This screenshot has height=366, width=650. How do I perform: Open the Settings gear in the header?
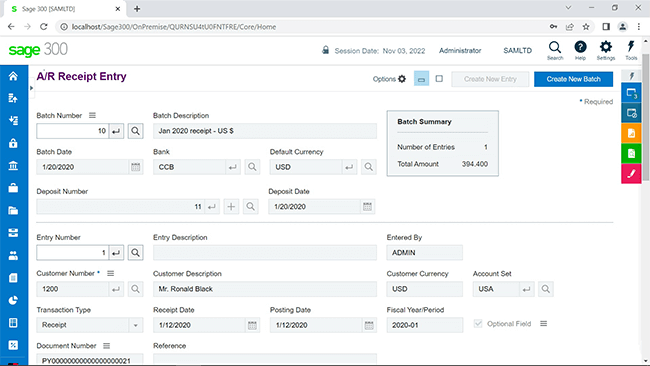(x=606, y=51)
